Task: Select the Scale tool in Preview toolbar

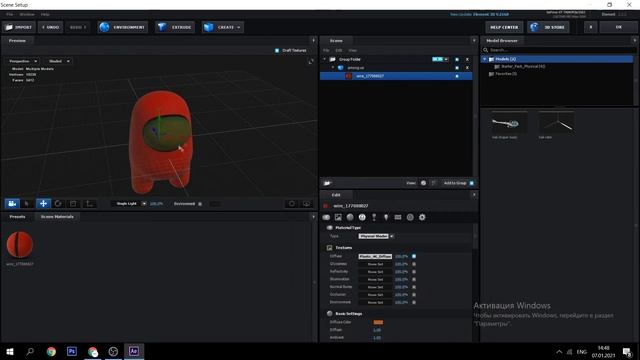Action: pos(73,203)
